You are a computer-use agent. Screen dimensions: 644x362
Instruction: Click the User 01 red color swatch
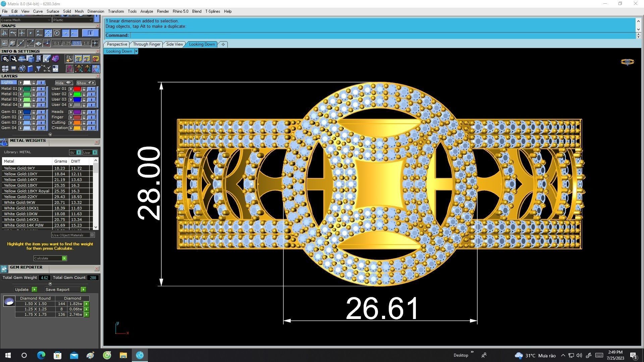[77, 89]
